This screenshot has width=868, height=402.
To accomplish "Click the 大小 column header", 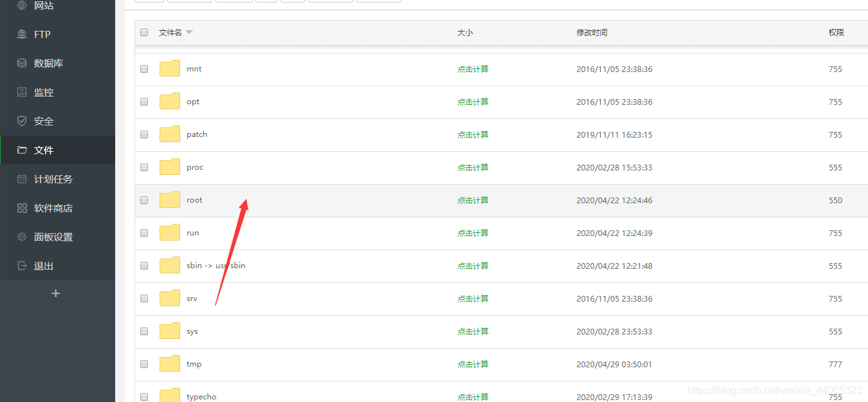I will point(465,32).
